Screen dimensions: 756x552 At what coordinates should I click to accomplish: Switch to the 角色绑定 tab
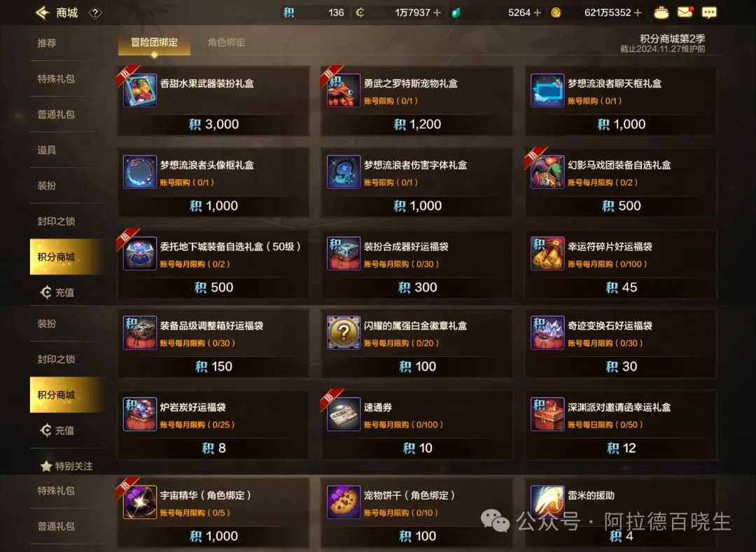point(226,43)
